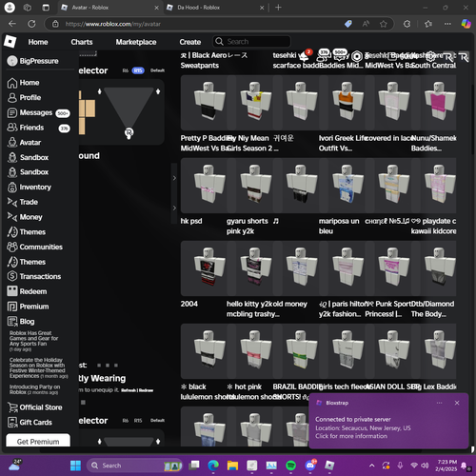Open Discord from the taskbar
This screenshot has width=476, height=476.
[x=310, y=466]
